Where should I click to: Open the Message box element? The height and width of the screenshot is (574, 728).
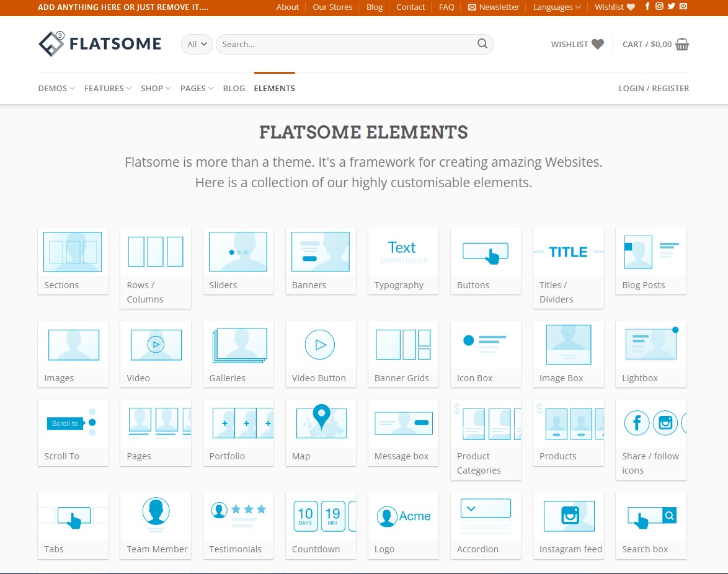404,433
